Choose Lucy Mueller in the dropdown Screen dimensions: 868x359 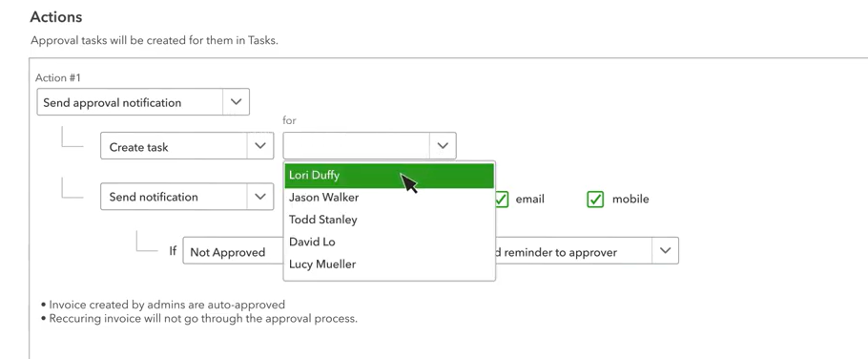click(389, 264)
